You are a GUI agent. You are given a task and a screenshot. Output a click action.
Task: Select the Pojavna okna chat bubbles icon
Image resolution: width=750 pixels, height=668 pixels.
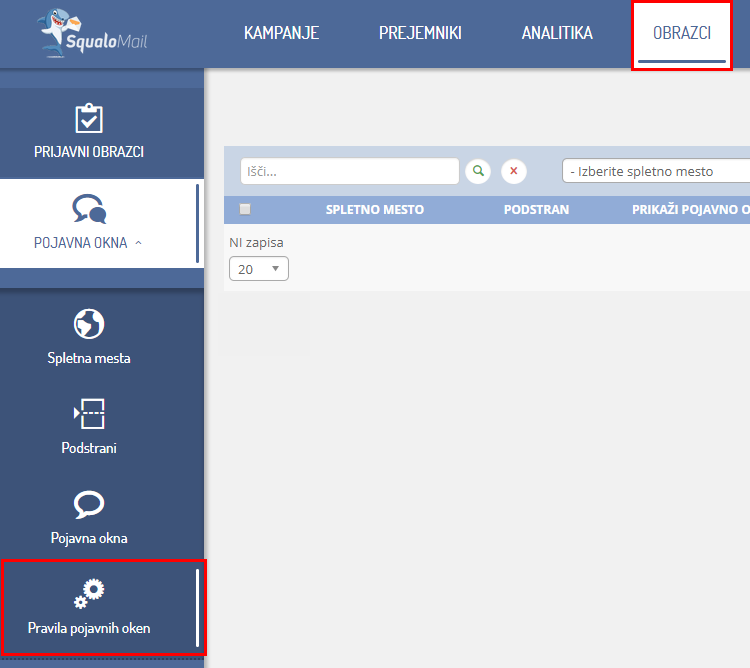pos(89,208)
